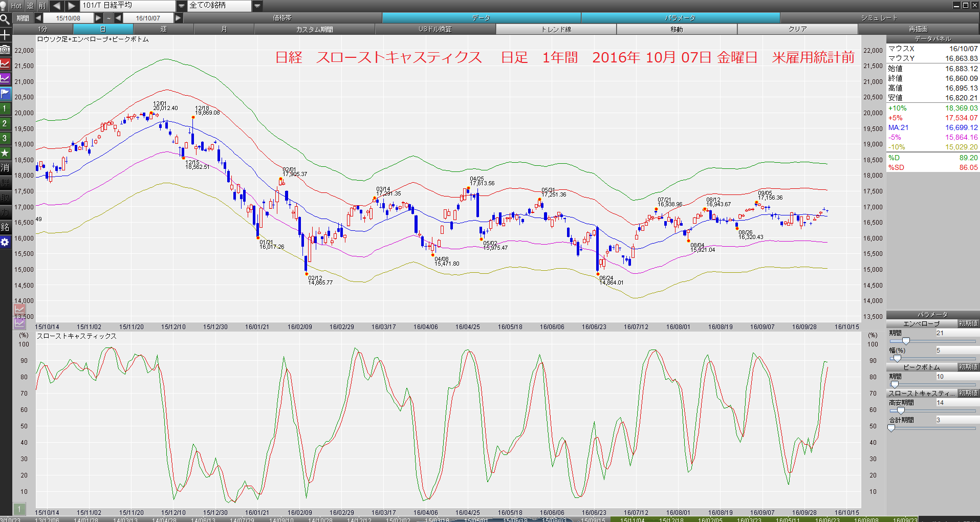Click the faded purple chart icon at lower left

pyautogui.click(x=19, y=323)
